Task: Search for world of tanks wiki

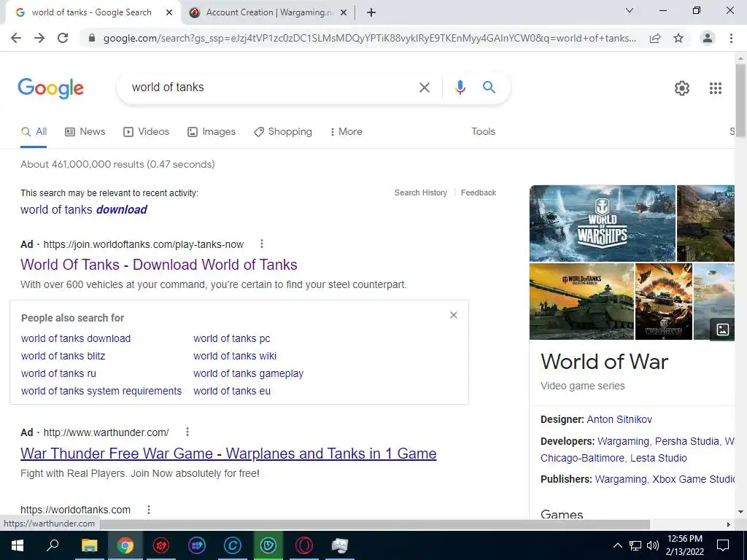Action: pos(235,356)
